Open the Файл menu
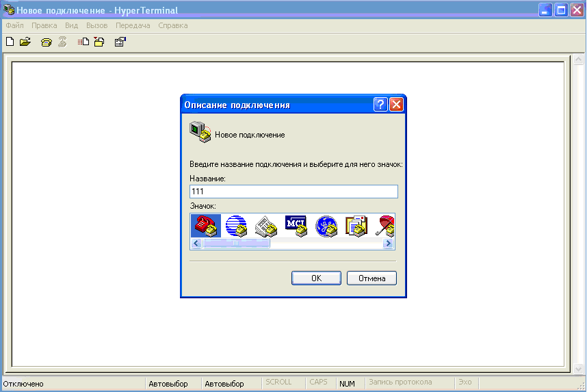This screenshot has height=392, width=587. [x=14, y=25]
